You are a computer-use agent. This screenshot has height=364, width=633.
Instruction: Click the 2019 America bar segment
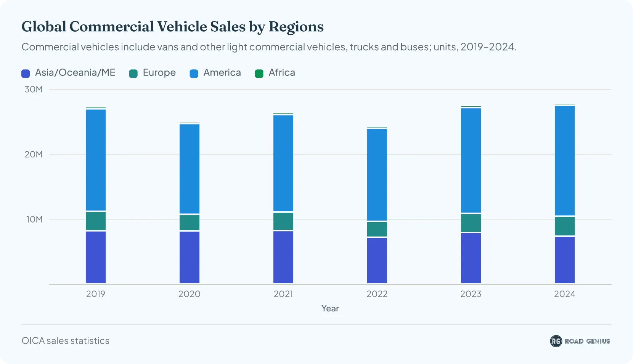(x=96, y=160)
